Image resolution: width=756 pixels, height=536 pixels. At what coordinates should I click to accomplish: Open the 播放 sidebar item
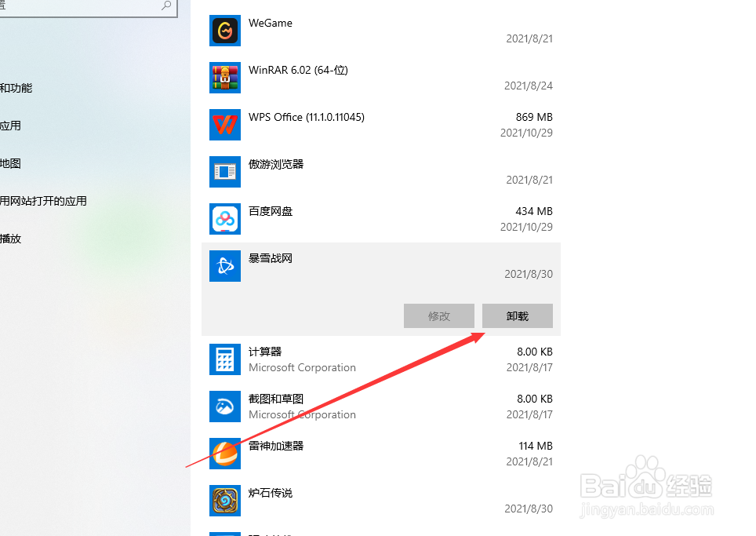(10, 239)
